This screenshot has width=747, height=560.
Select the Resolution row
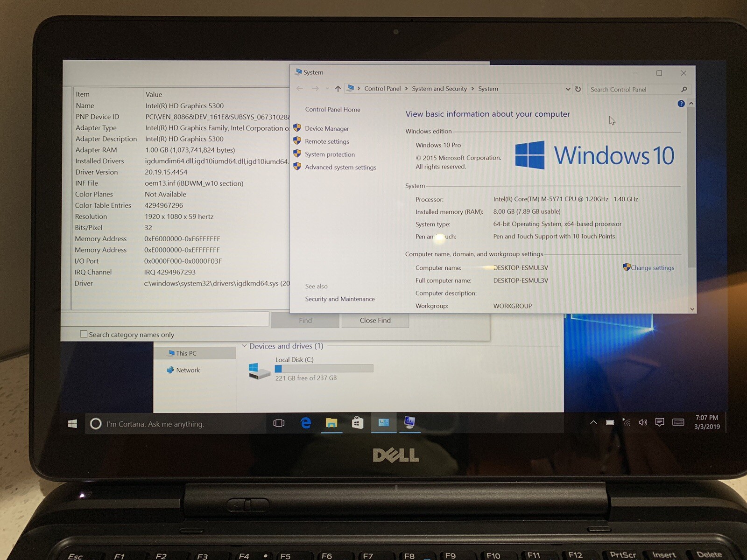coord(181,217)
